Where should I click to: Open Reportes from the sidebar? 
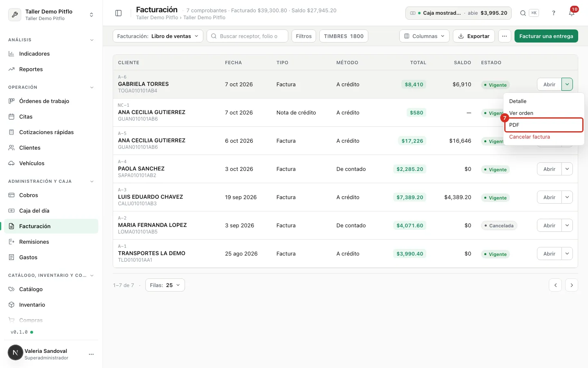51,69
